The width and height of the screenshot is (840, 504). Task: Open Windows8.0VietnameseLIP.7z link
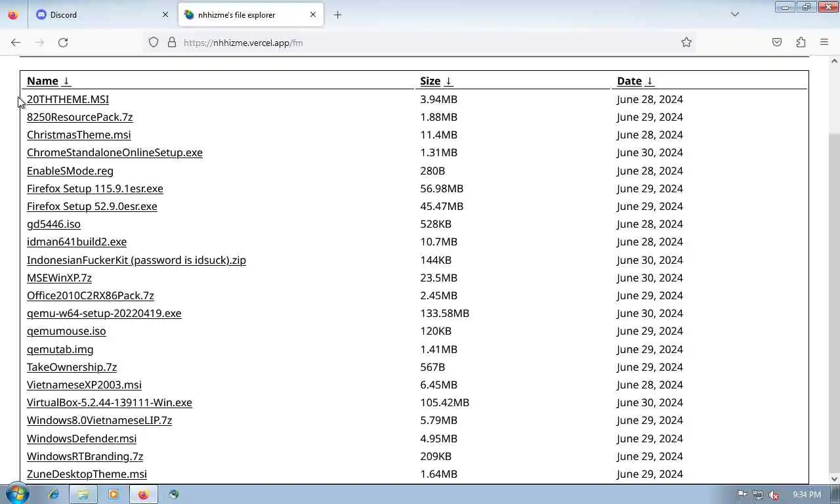click(99, 420)
